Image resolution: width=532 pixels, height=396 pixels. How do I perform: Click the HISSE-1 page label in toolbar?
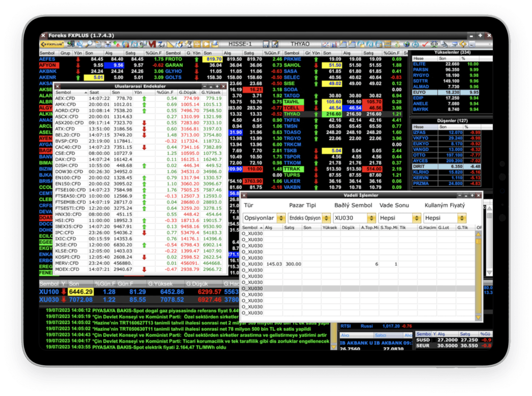click(240, 44)
